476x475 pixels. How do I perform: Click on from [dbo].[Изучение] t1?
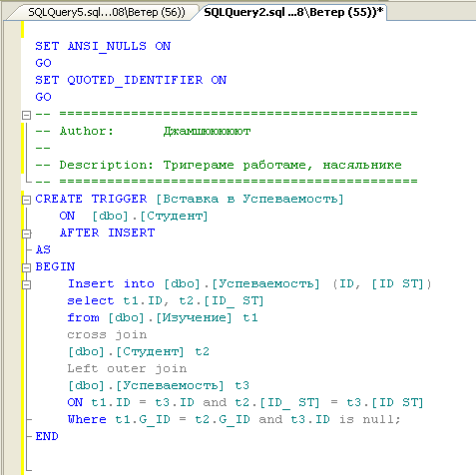pyautogui.click(x=163, y=317)
